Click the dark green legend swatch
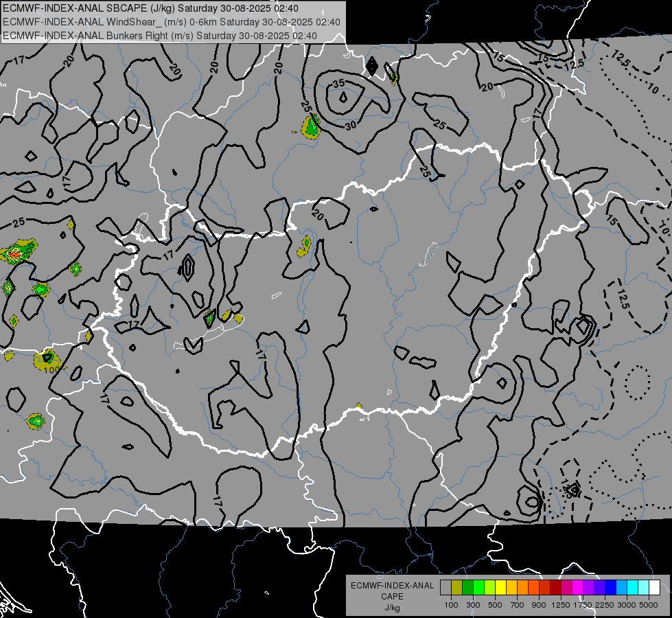The height and width of the screenshot is (618, 672). [467, 588]
